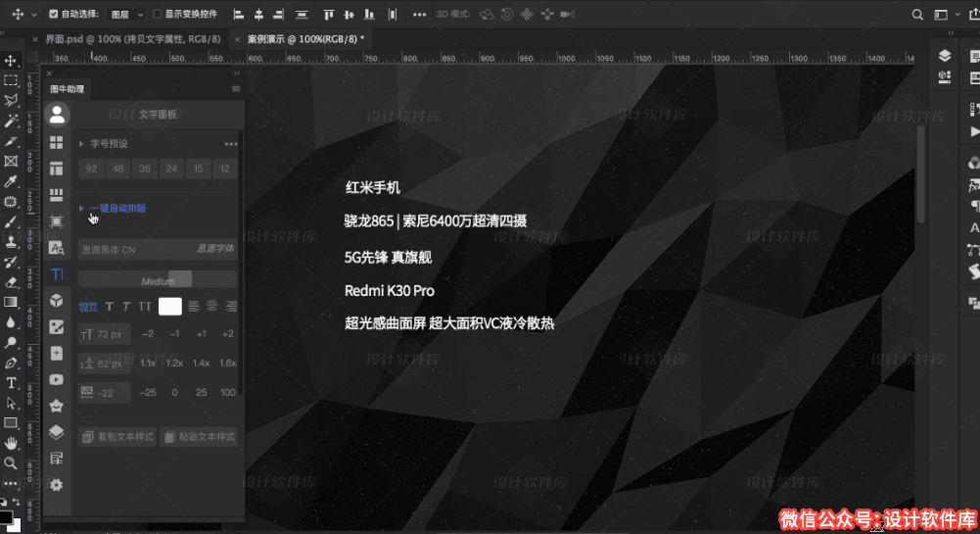Click the search icon in the options bar
Viewport: 980px width, 534px height.
click(x=917, y=15)
